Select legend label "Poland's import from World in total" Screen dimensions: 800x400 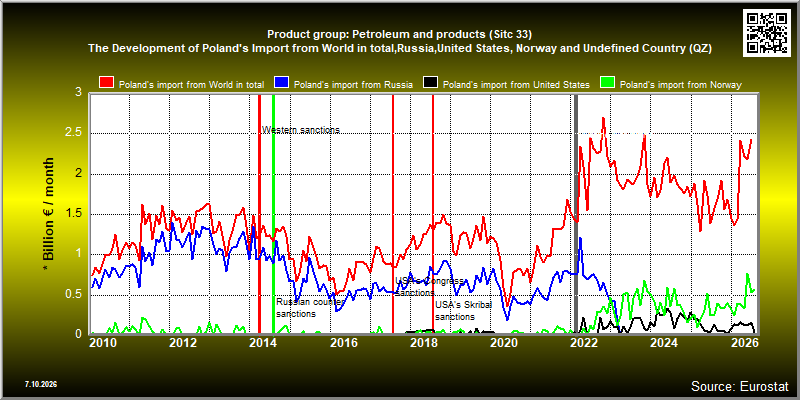pos(191,85)
